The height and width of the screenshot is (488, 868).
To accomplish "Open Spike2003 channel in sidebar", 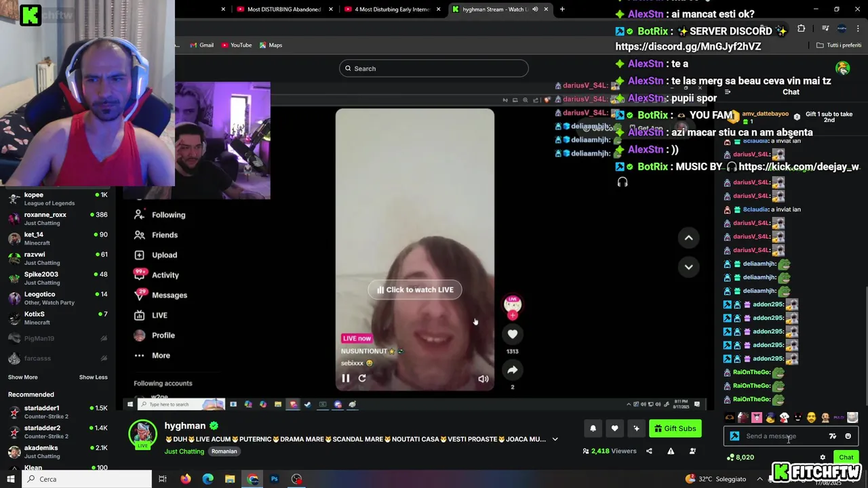I will click(58, 279).
